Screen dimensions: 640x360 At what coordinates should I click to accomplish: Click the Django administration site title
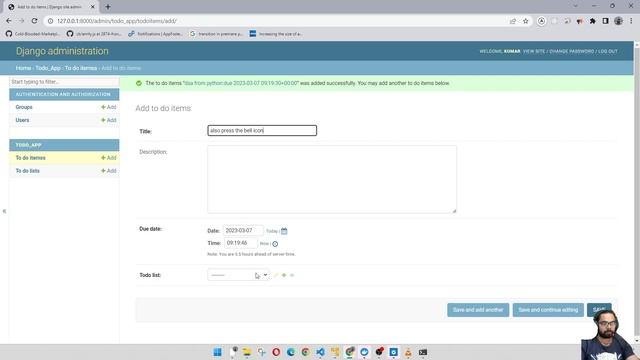tap(62, 51)
